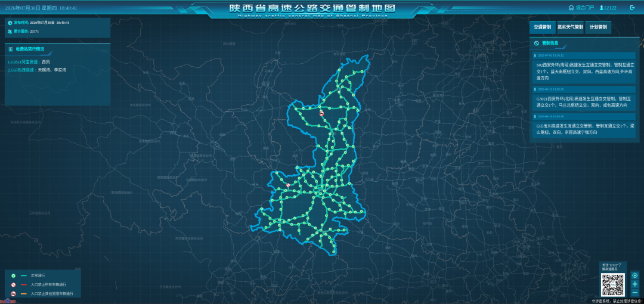Click the logout exit icon in header
Viewport: 644px width, 304px height.
[x=632, y=7]
